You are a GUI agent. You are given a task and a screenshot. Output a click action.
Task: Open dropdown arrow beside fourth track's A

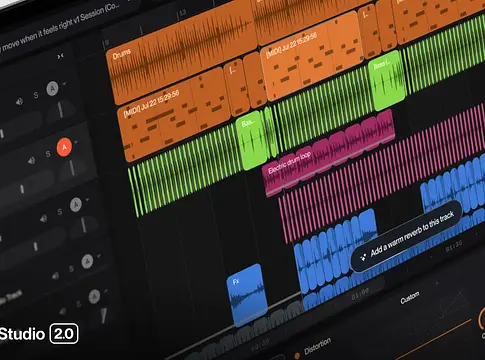pos(99,256)
